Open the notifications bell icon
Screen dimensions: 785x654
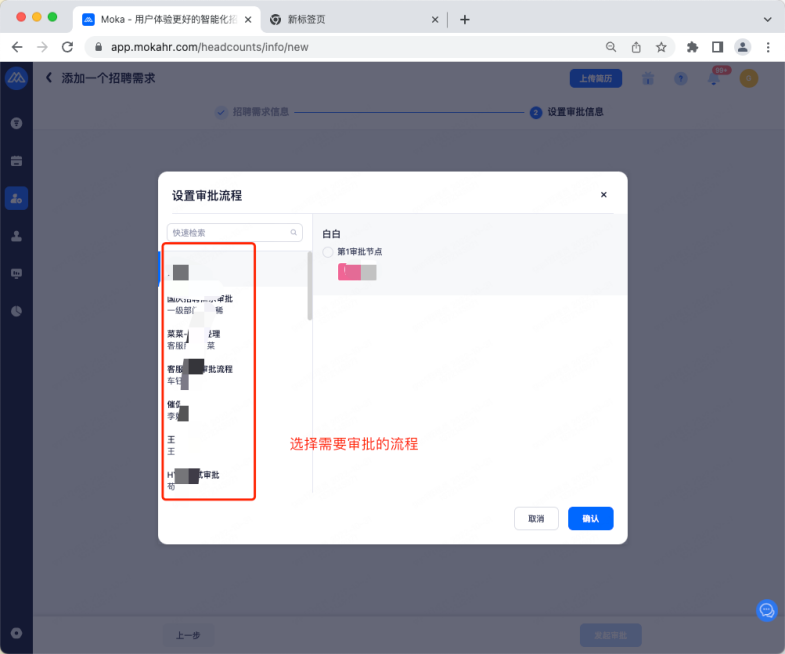click(x=715, y=79)
